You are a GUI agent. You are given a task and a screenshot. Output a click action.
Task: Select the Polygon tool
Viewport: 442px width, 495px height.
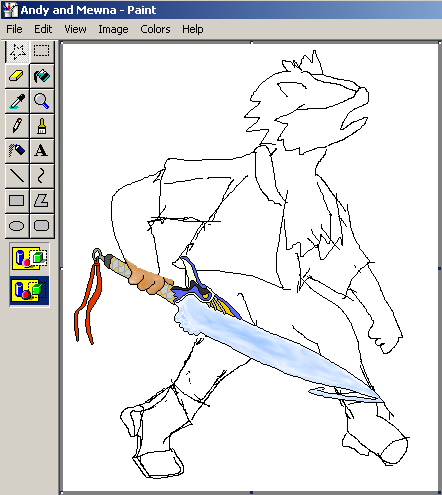coord(42,201)
